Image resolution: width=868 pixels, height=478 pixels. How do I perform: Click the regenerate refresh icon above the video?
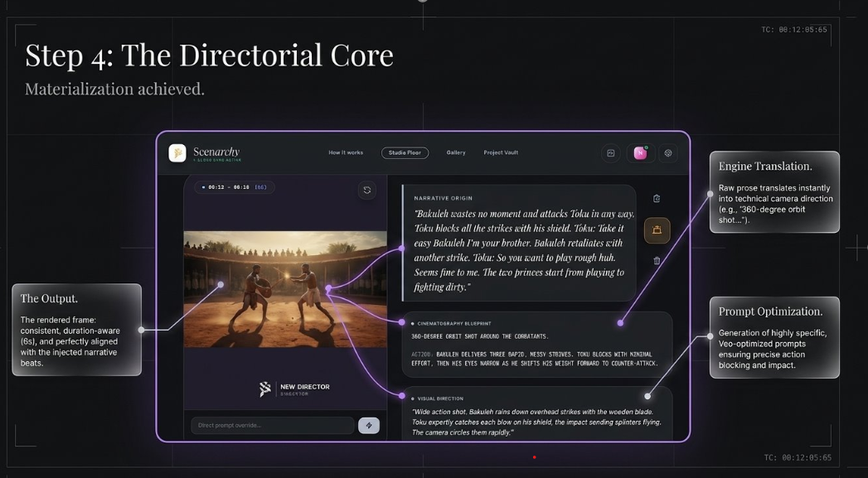click(x=367, y=191)
